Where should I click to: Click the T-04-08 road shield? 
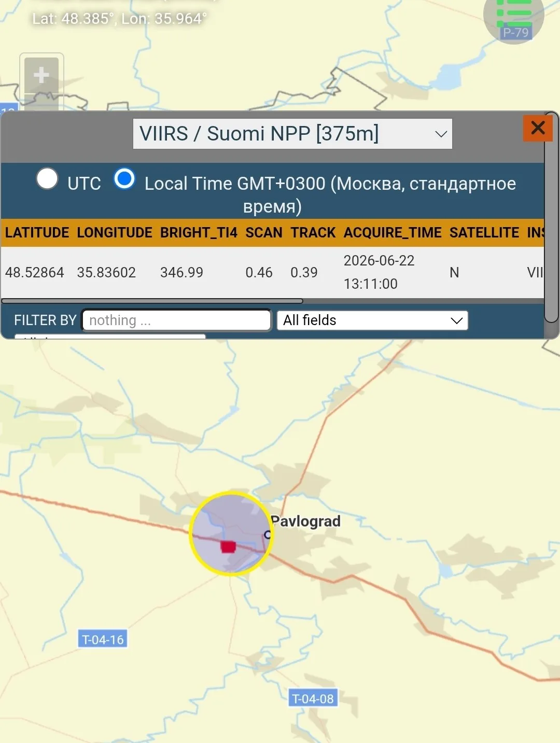tap(313, 698)
